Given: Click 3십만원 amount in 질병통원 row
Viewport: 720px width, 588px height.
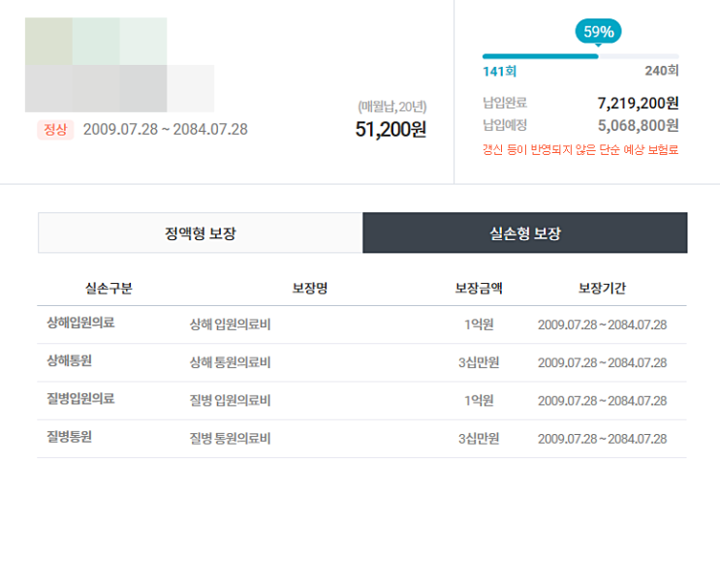Looking at the screenshot, I should coord(479,439).
